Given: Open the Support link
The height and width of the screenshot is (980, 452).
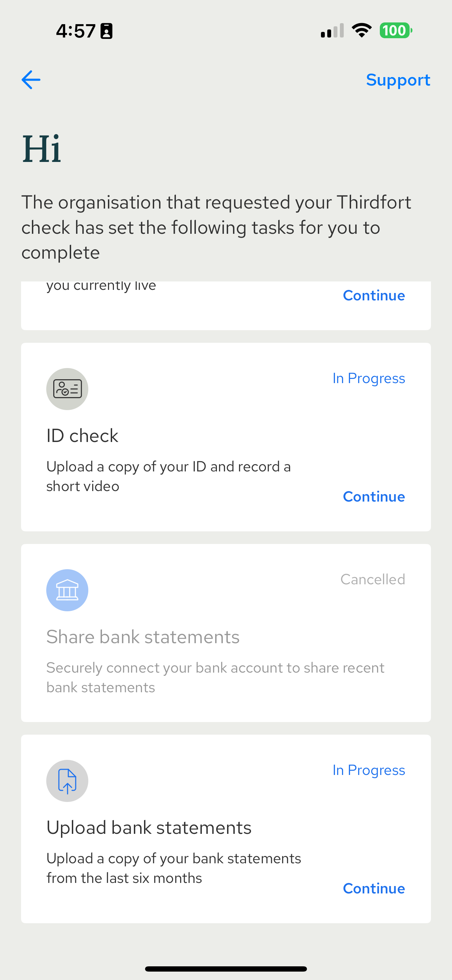Looking at the screenshot, I should point(398,80).
